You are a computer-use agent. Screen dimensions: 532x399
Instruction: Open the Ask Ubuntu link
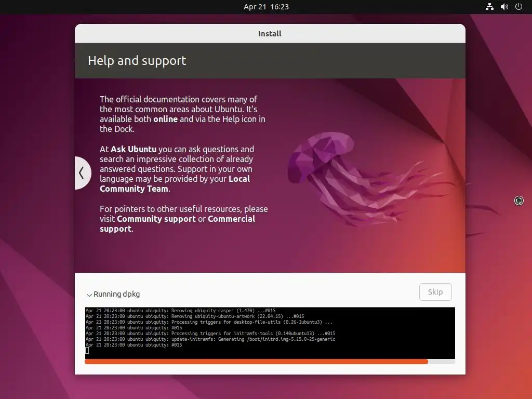point(134,149)
